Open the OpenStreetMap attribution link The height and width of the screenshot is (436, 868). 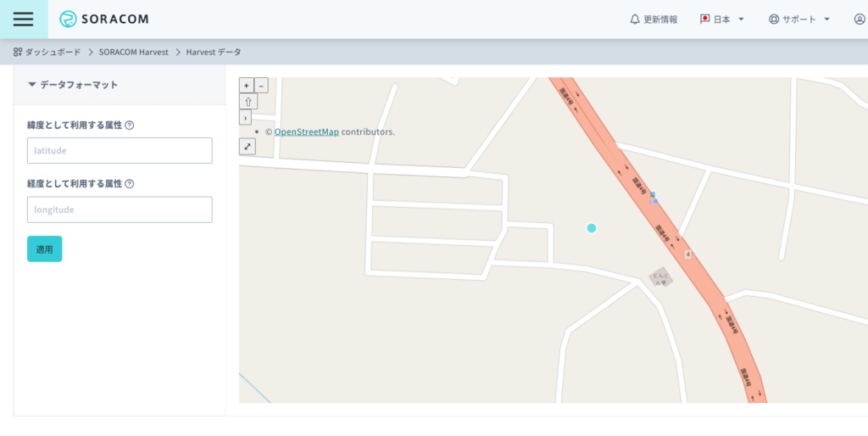click(306, 131)
